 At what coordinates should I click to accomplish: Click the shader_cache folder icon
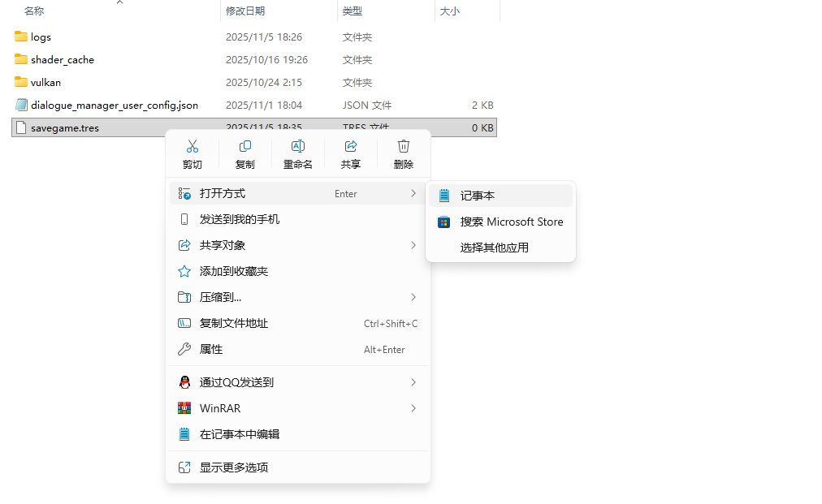pyautogui.click(x=21, y=58)
